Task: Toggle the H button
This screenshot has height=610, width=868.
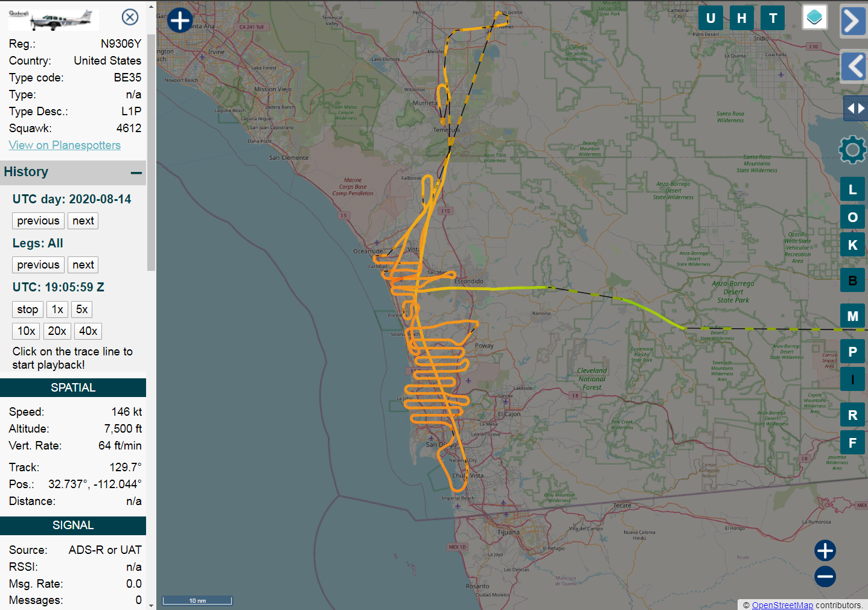Action: tap(742, 18)
